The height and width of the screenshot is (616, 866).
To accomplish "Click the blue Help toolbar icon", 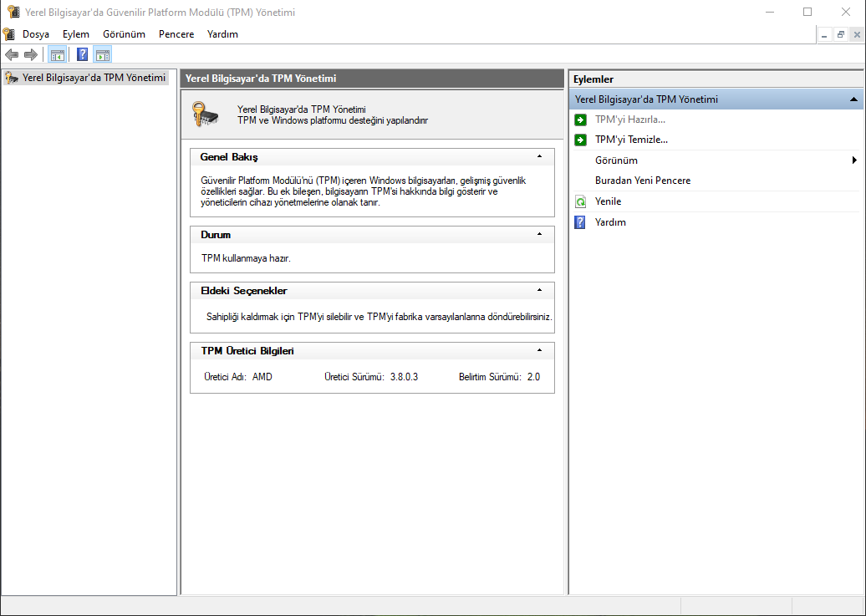I will tap(82, 54).
